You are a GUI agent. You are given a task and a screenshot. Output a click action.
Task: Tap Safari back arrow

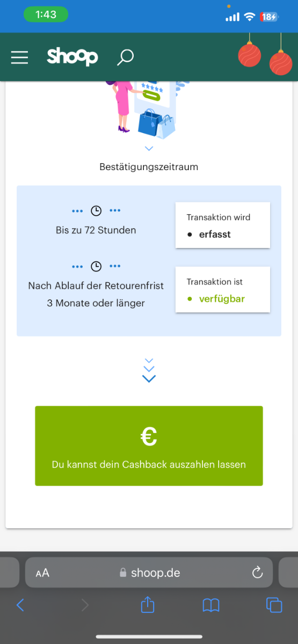coord(20,605)
